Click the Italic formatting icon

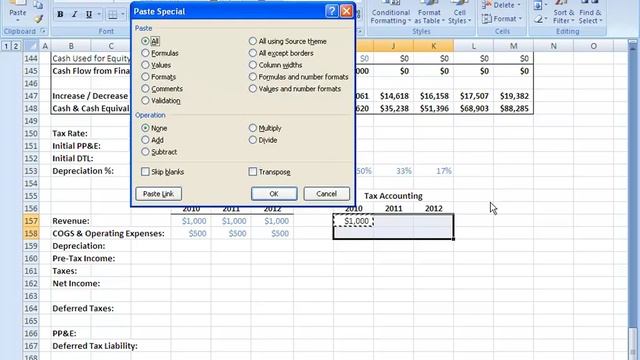coord(74,15)
